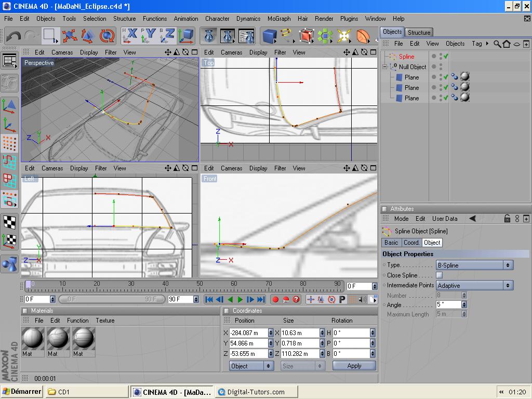Click the stepper next to Position X field

pos(270,333)
